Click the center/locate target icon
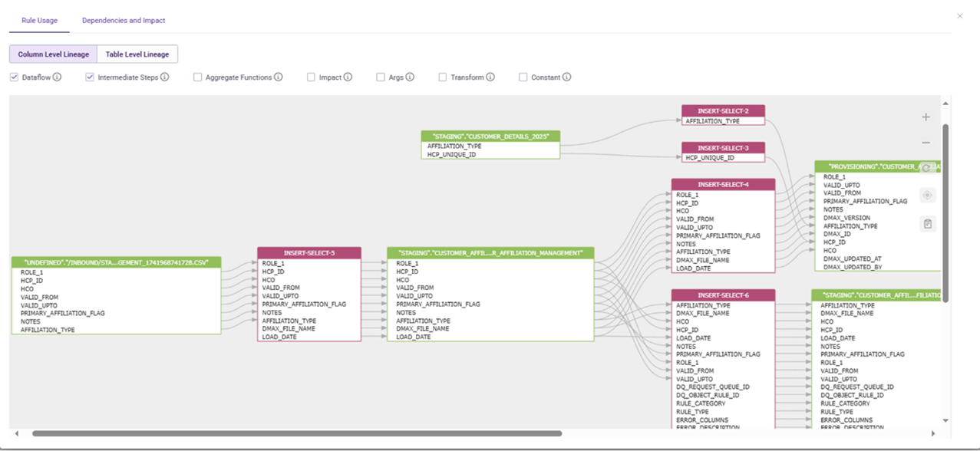 [927, 196]
